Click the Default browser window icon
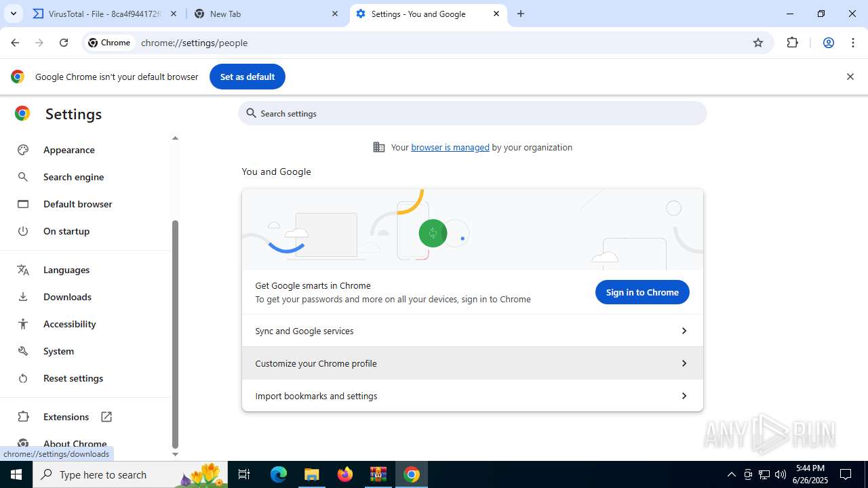The image size is (868, 488). [23, 204]
